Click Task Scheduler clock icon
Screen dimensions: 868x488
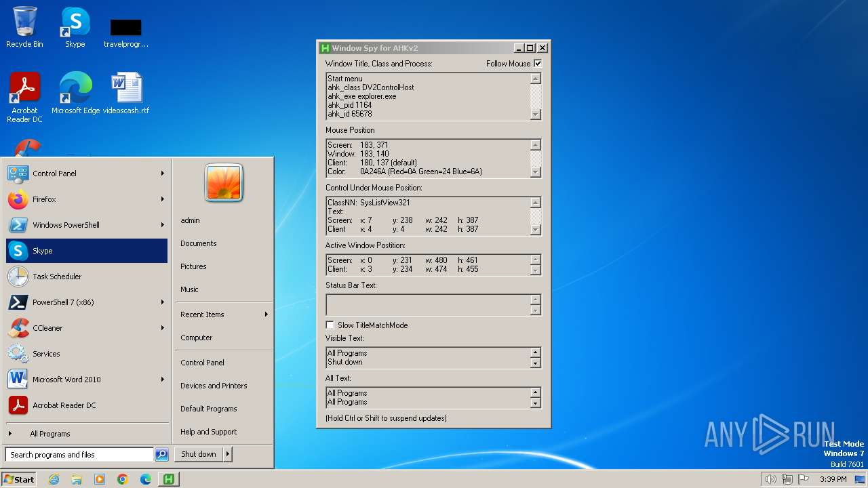click(x=18, y=277)
